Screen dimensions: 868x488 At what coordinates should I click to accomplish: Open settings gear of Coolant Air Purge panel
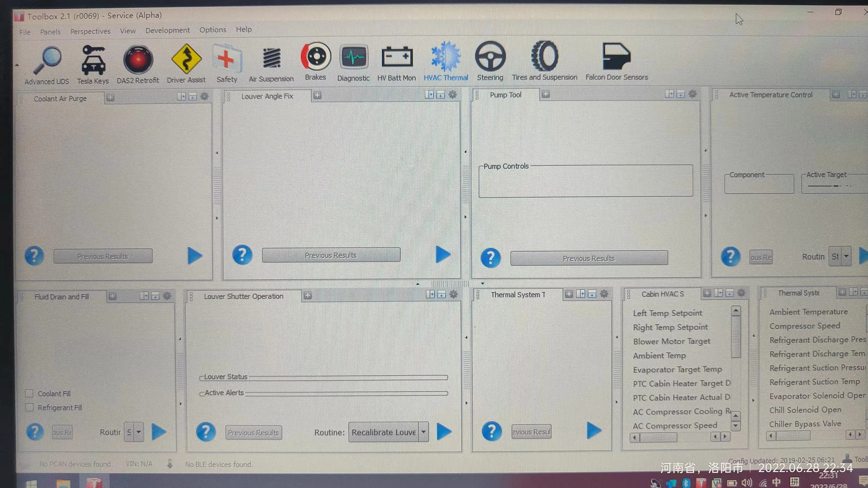(x=204, y=97)
